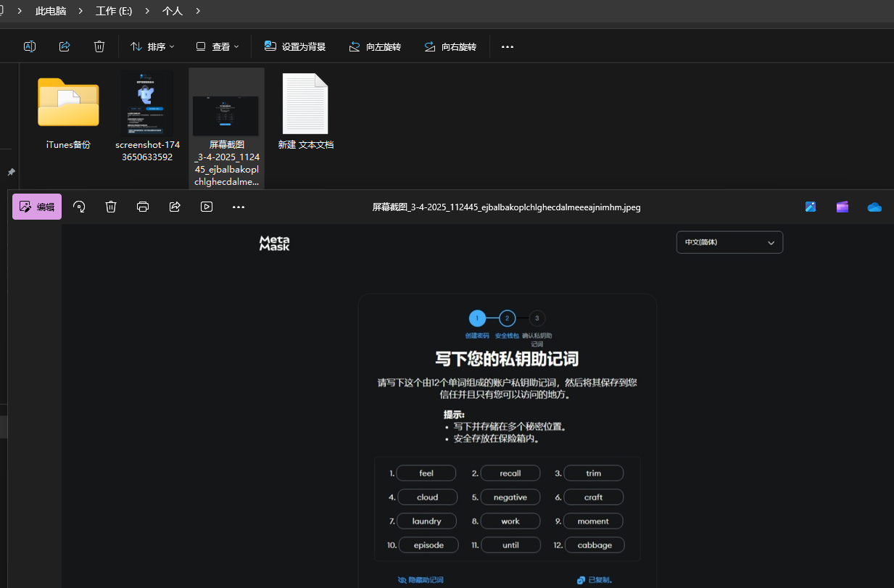Open Photos viewer's three-dot more menu
894x588 pixels.
(239, 207)
